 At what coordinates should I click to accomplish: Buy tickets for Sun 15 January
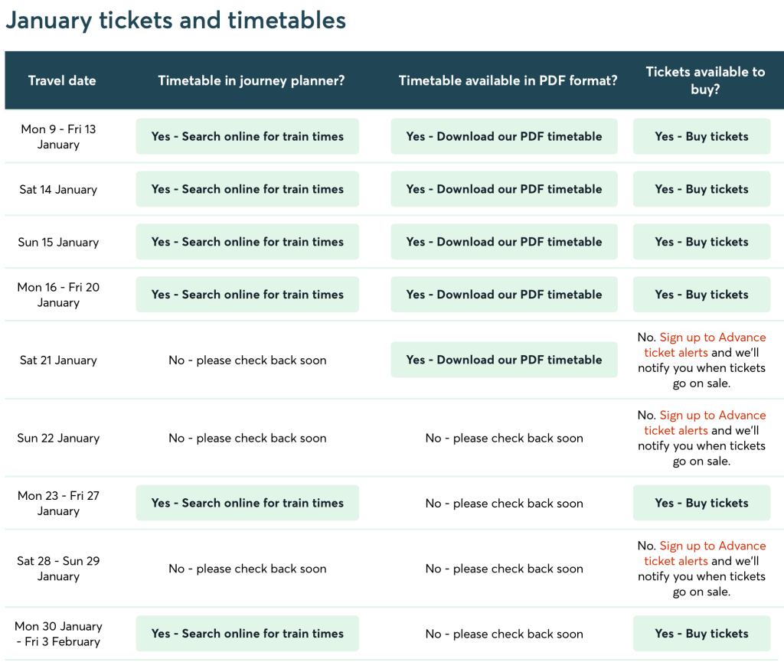click(x=701, y=242)
